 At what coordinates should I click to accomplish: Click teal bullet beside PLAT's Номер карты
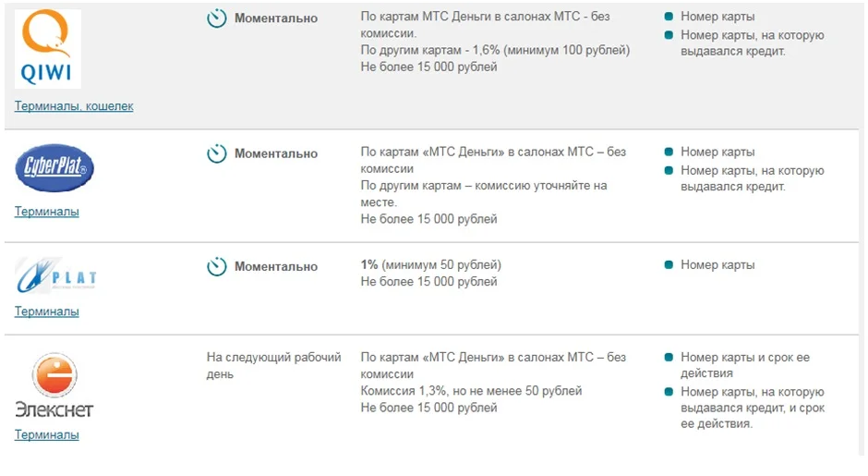click(x=669, y=265)
